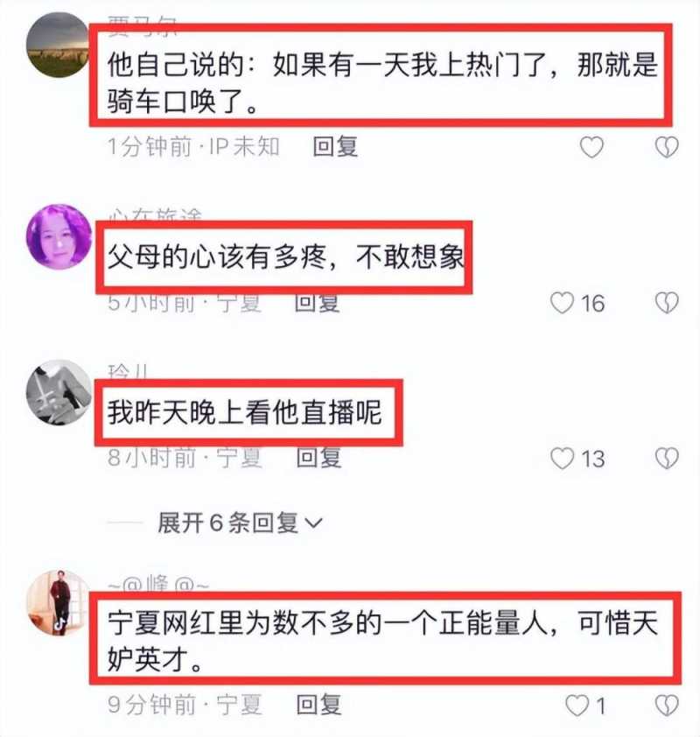The image size is (700, 737).
Task: Dislike the 父母的心该有多疼 comment
Action: (667, 303)
